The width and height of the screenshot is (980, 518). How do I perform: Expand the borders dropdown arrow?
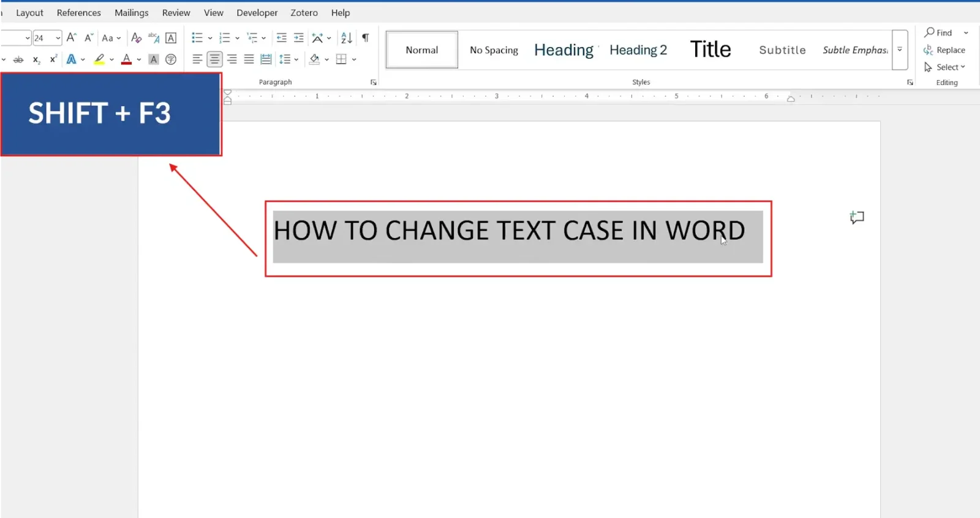354,59
